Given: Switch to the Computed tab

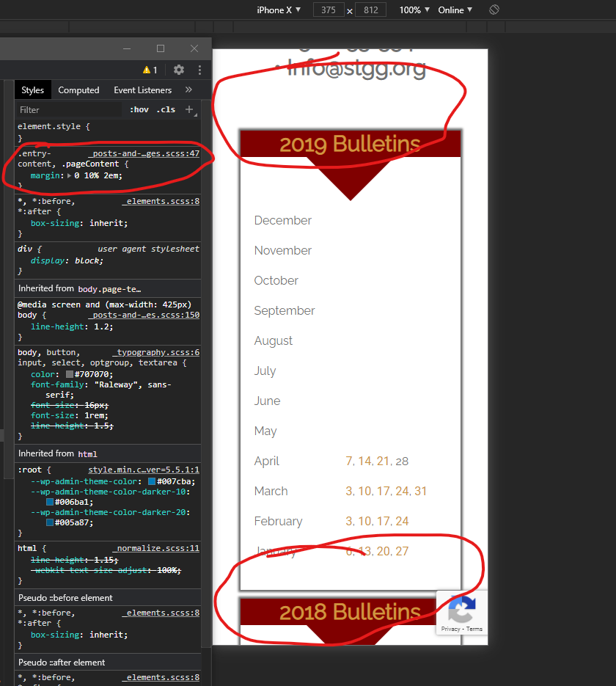Looking at the screenshot, I should [x=78, y=90].
